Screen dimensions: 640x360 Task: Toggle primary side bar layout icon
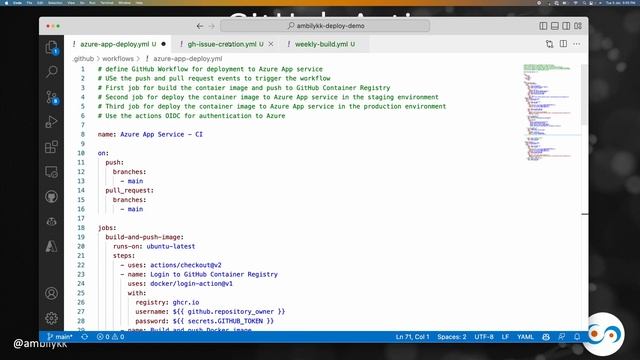(543, 26)
